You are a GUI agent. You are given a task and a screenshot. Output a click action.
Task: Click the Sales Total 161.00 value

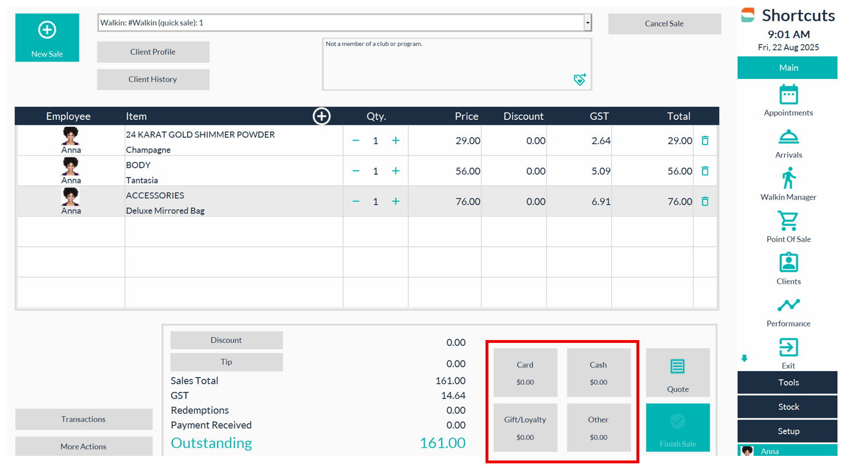(x=450, y=381)
